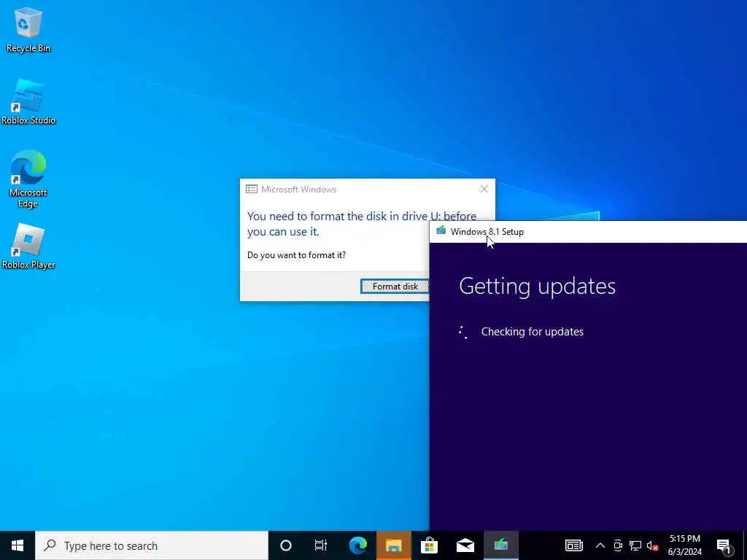747x560 pixels.
Task: Select the Roblox Studio desktop shortcut
Action: click(28, 102)
